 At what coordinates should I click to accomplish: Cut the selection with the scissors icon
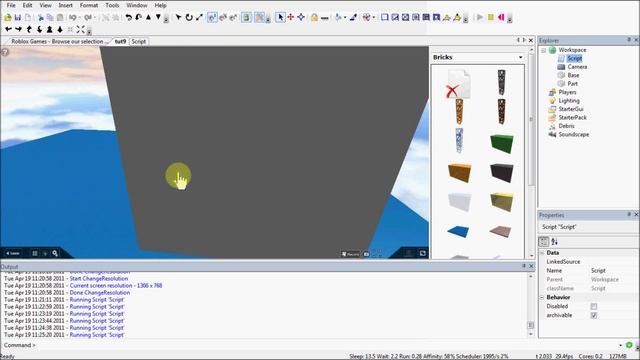(x=40, y=18)
